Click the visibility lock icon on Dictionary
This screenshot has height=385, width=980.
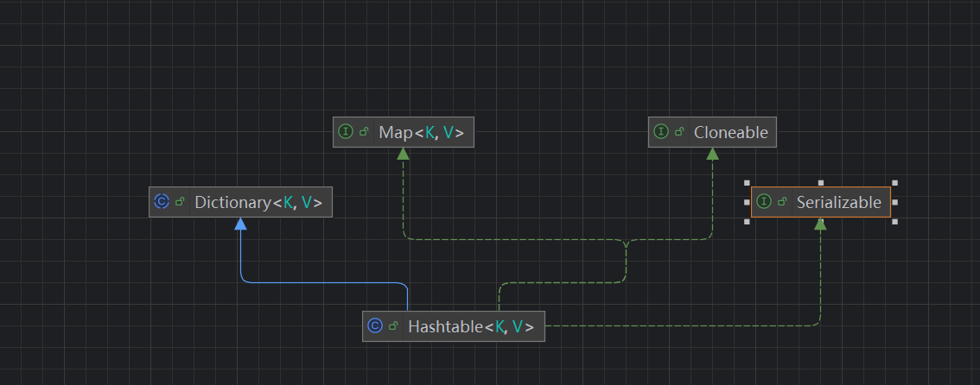tap(180, 202)
